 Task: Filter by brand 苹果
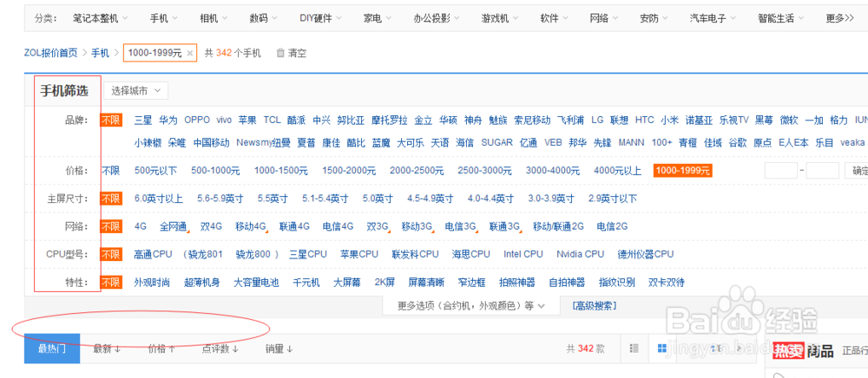tap(247, 120)
